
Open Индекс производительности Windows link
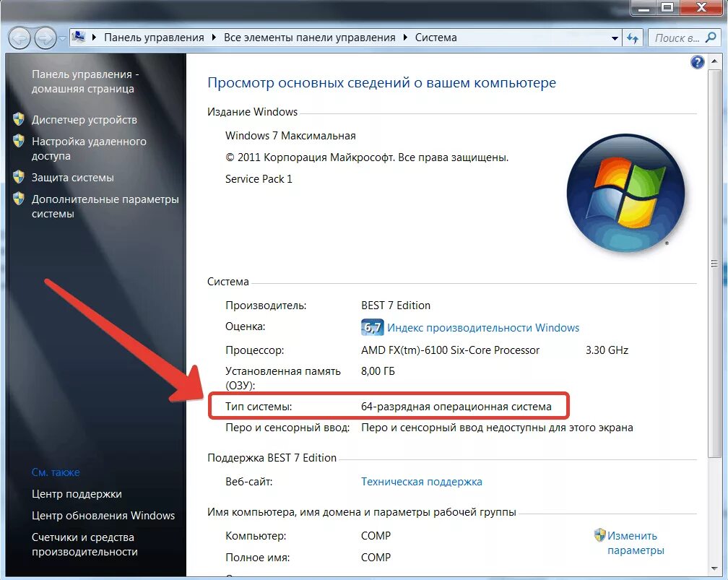click(483, 328)
